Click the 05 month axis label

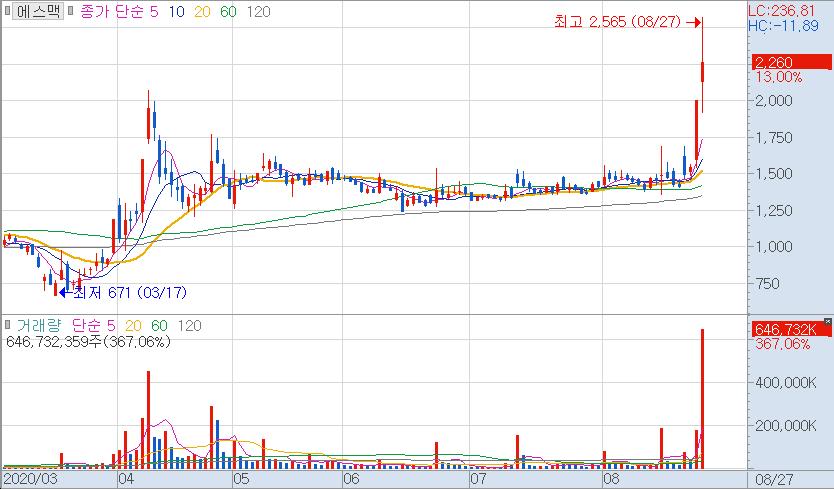click(241, 479)
